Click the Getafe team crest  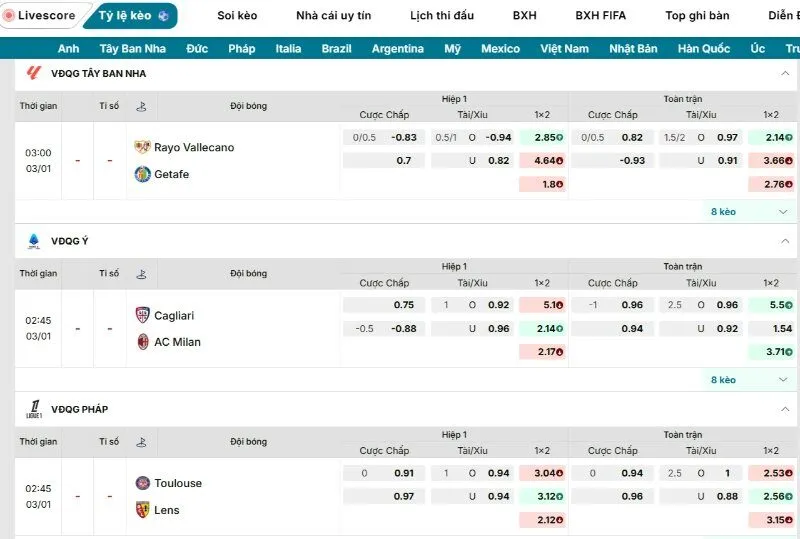point(142,174)
